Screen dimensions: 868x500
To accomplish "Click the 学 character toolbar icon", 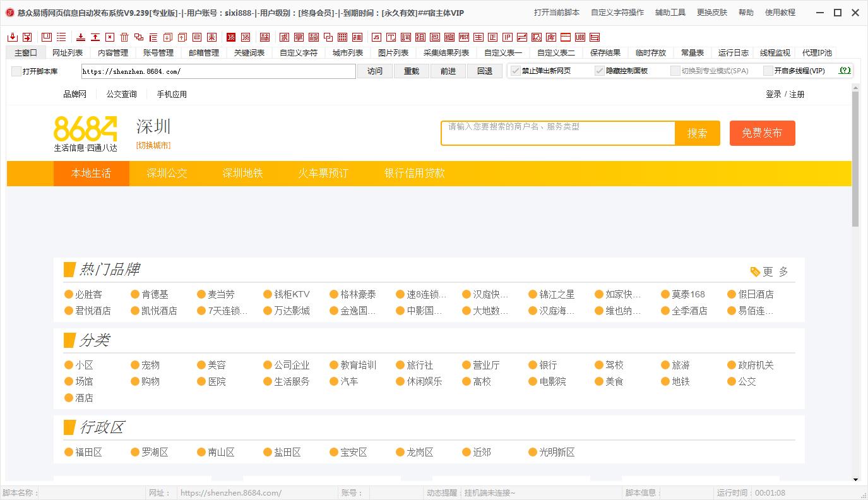I will click(x=299, y=37).
